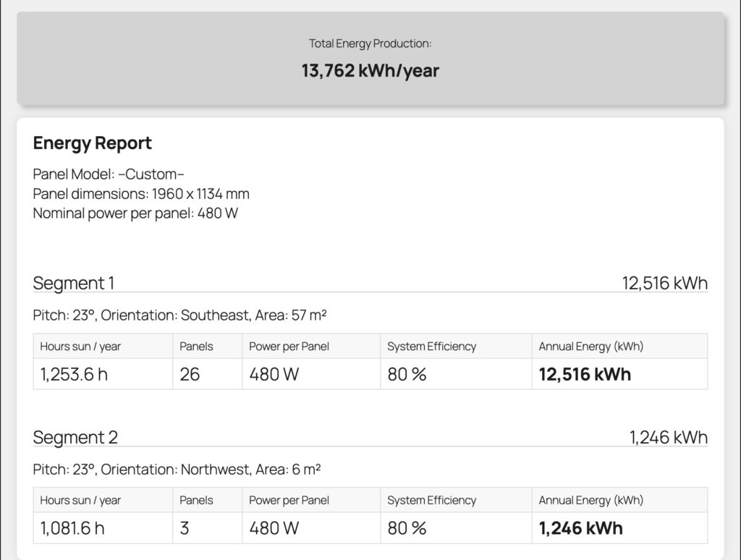
Task: Click the Panel dimensions 1960 x 1134 mm text
Action: coord(141,194)
